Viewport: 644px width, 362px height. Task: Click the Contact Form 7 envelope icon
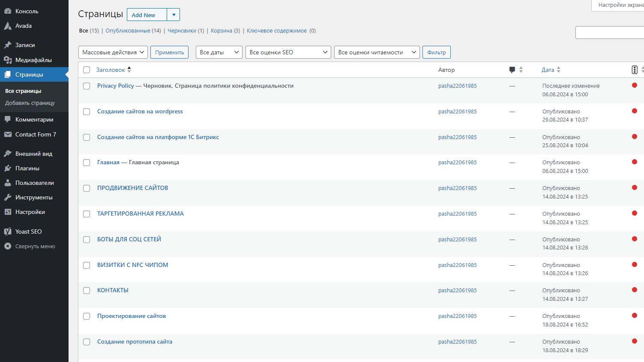8,134
